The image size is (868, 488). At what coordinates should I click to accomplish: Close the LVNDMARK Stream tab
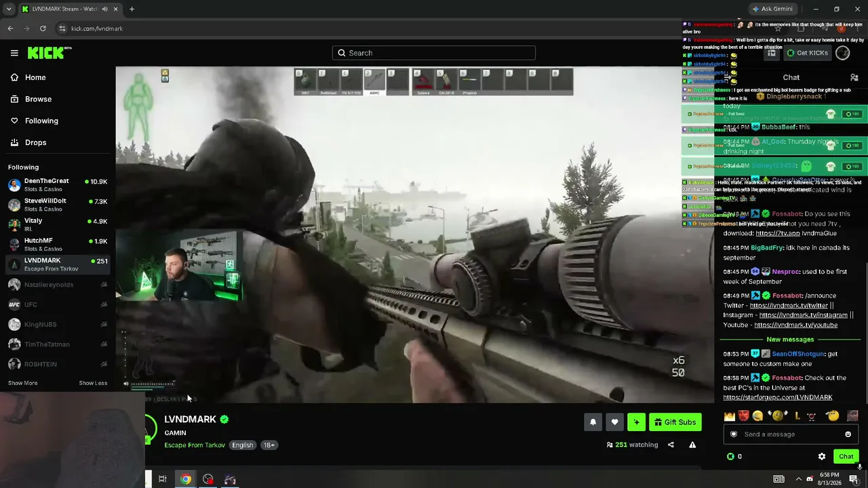(x=115, y=9)
